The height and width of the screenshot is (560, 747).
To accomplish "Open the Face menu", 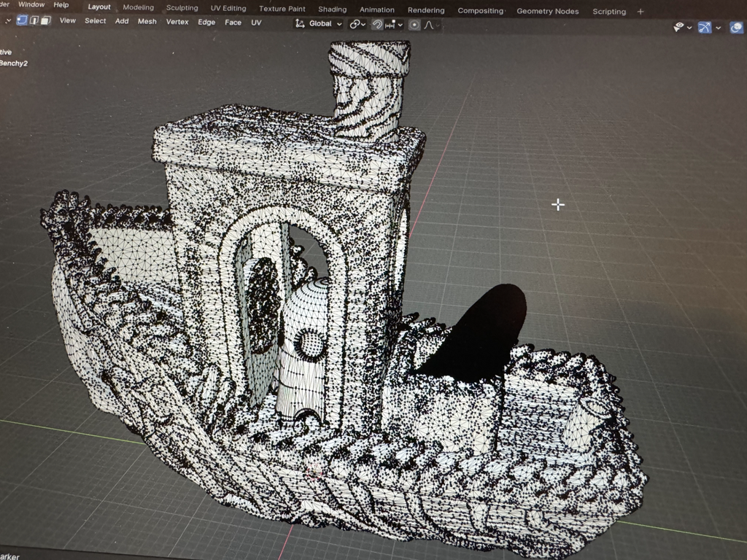I will pos(233,23).
